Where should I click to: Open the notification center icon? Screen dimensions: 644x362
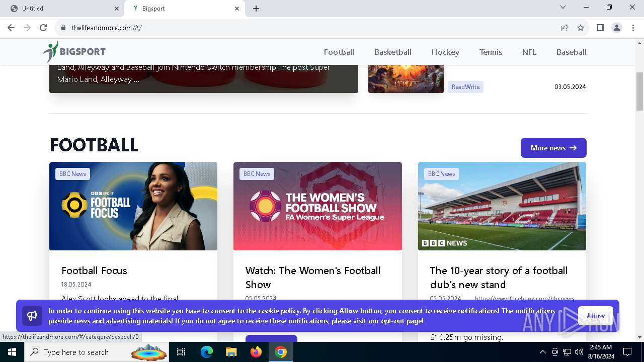coord(627,352)
